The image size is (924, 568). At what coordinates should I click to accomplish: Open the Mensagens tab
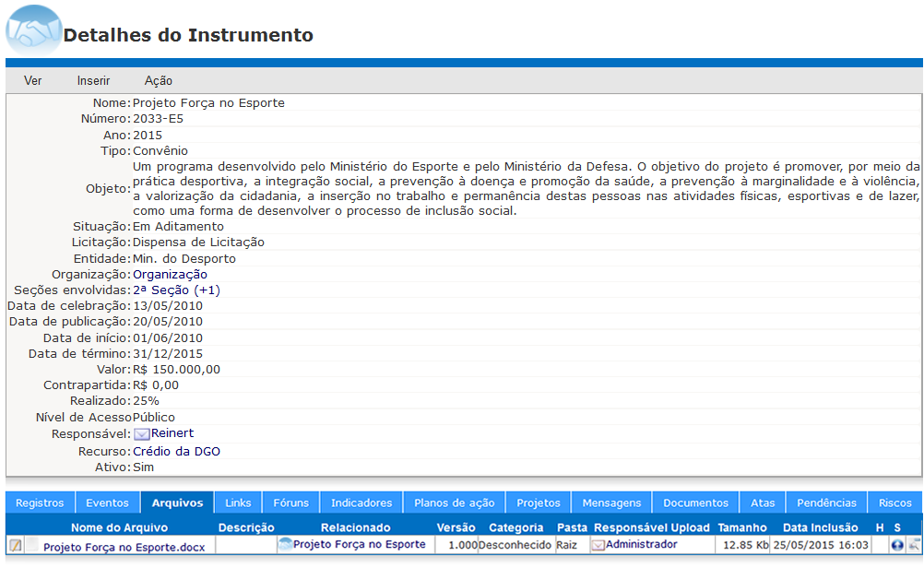pyautogui.click(x=611, y=503)
